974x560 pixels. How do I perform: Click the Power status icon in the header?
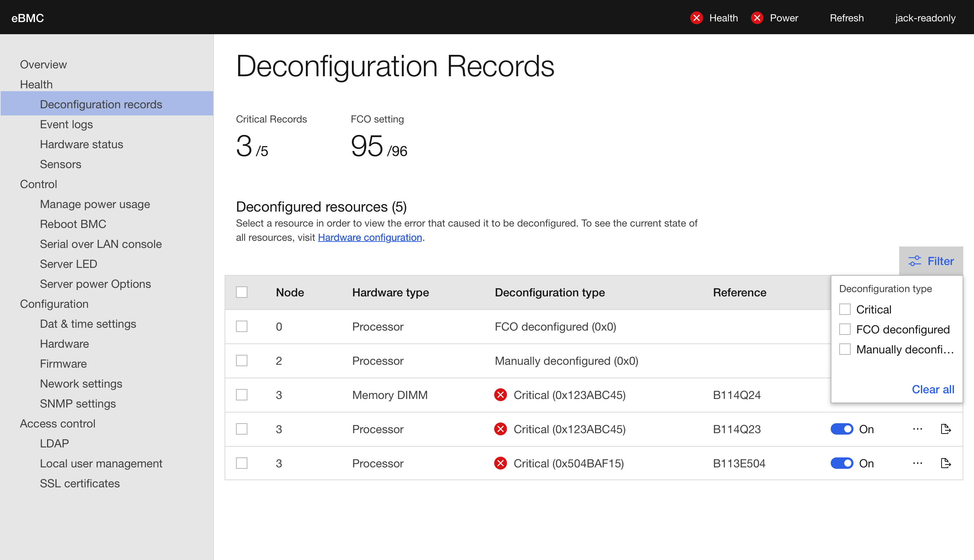pyautogui.click(x=757, y=17)
